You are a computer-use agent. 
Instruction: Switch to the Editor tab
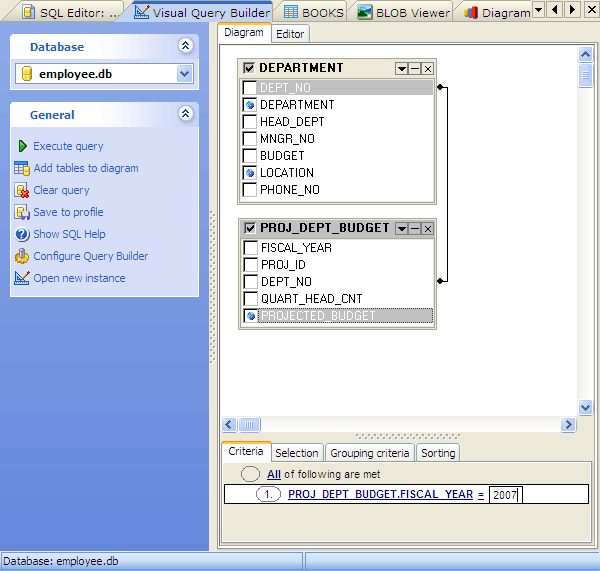[x=290, y=34]
